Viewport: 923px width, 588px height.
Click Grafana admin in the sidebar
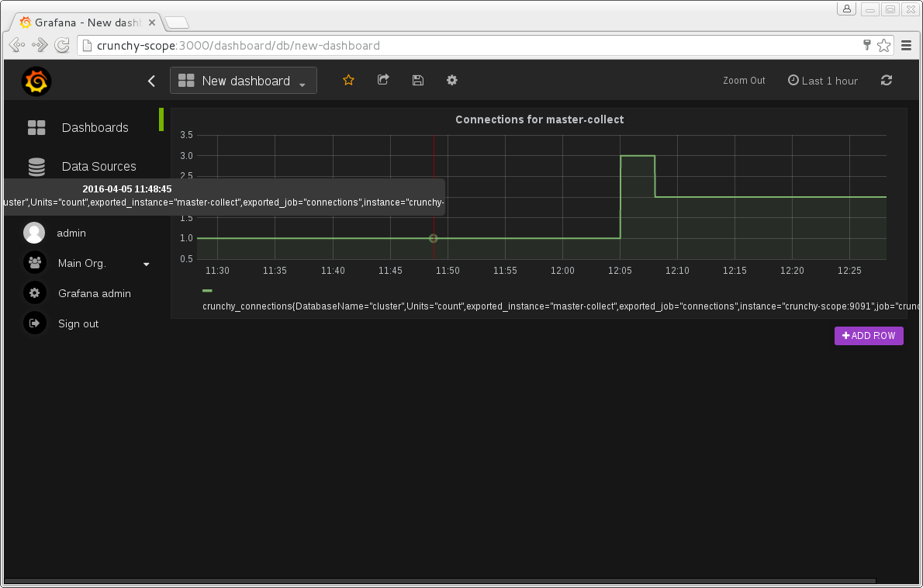tap(95, 293)
